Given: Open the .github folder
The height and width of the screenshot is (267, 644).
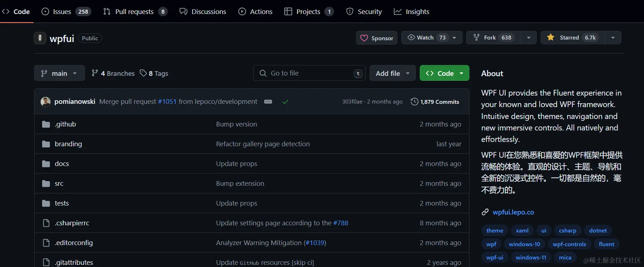Looking at the screenshot, I should (x=65, y=124).
